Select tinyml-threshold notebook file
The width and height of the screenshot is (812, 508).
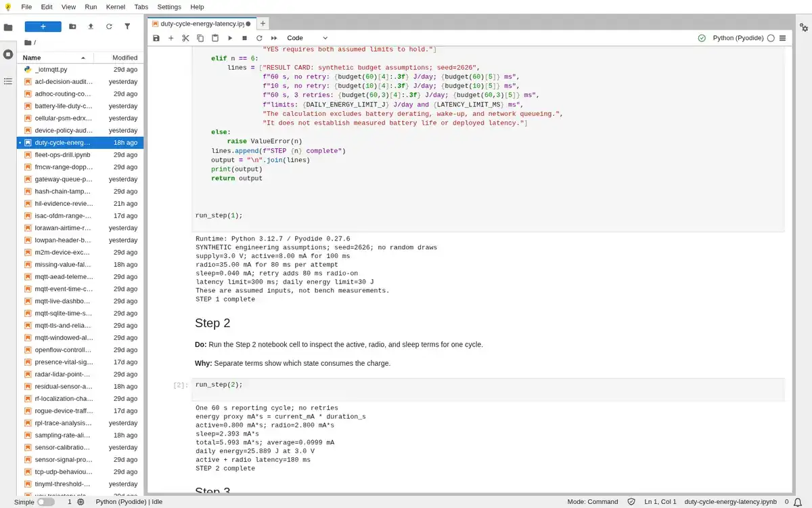[x=79, y=484]
